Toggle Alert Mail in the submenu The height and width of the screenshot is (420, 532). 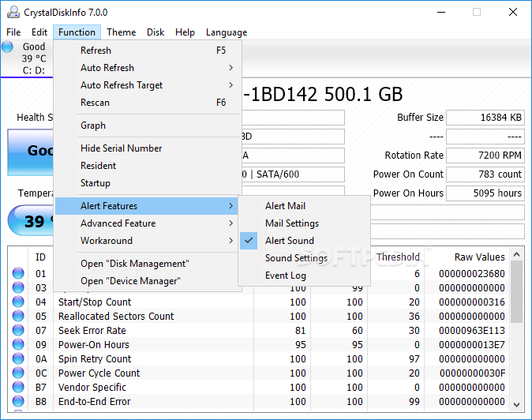pyautogui.click(x=305, y=206)
